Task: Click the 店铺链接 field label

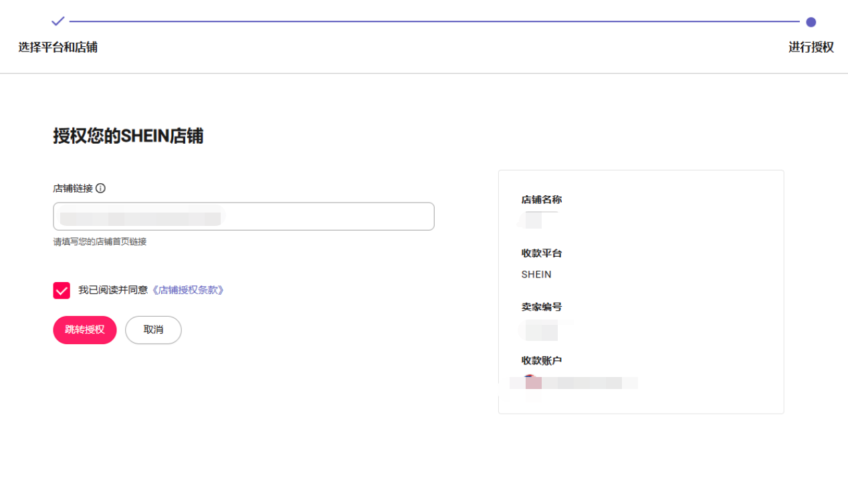Action: (73, 188)
